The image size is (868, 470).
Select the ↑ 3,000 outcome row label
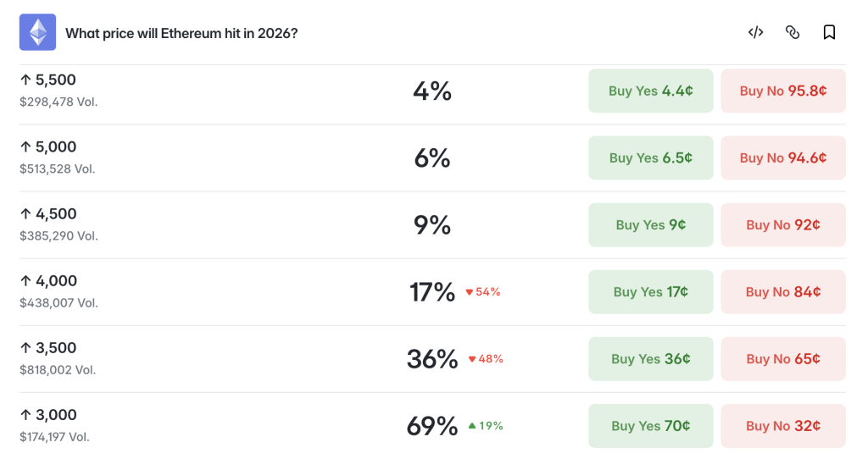click(48, 415)
